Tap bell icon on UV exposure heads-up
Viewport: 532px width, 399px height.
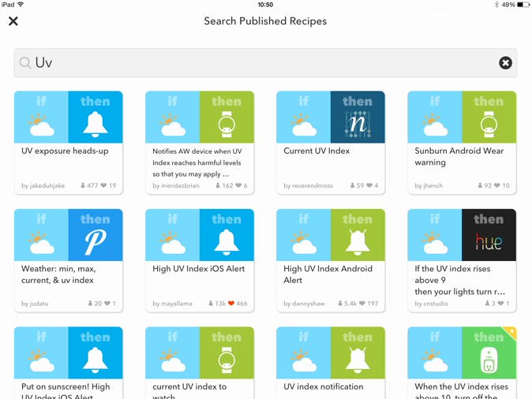click(96, 124)
